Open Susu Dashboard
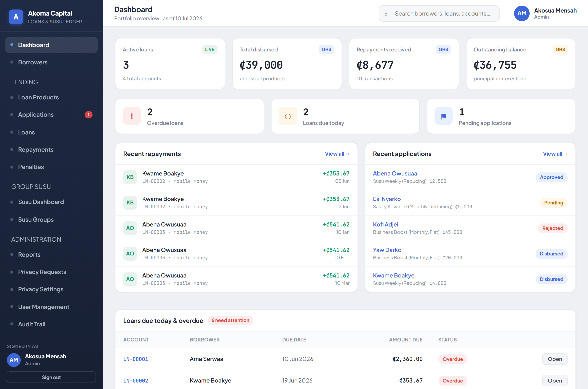Image resolution: width=588 pixels, height=389 pixels. [x=51, y=202]
